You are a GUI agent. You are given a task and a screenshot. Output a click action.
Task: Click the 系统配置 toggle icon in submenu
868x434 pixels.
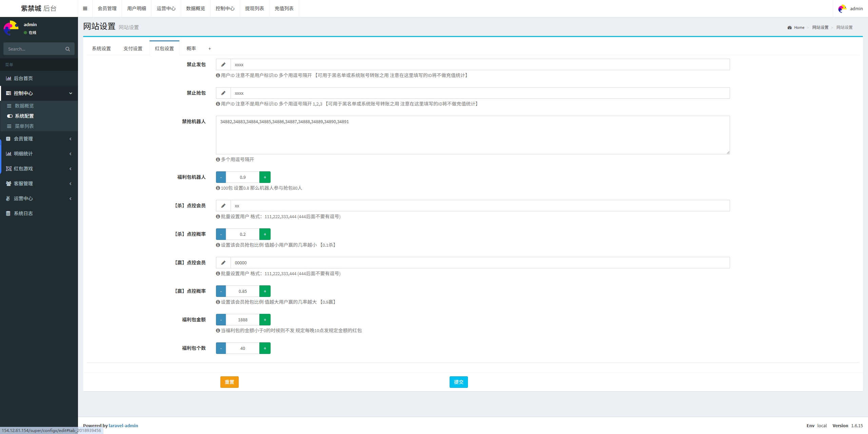tap(10, 116)
